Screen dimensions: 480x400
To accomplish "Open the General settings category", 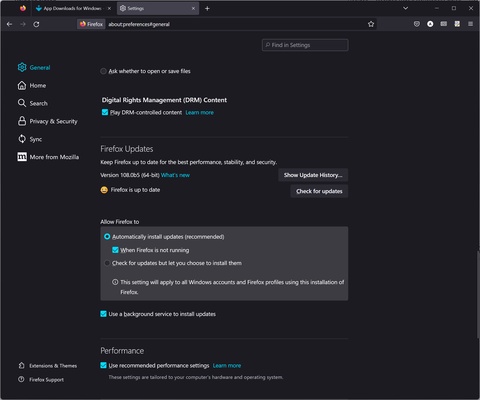I will click(34, 67).
